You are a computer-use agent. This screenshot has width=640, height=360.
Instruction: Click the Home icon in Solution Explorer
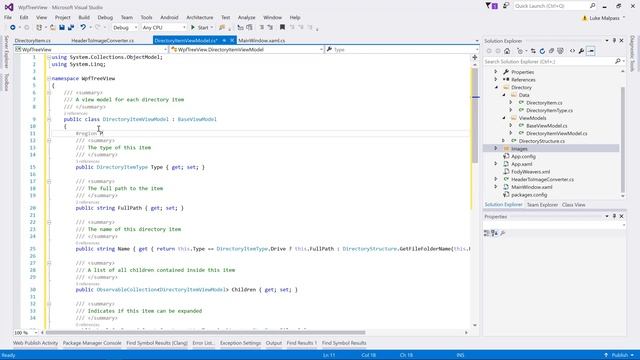pyautogui.click(x=507, y=51)
